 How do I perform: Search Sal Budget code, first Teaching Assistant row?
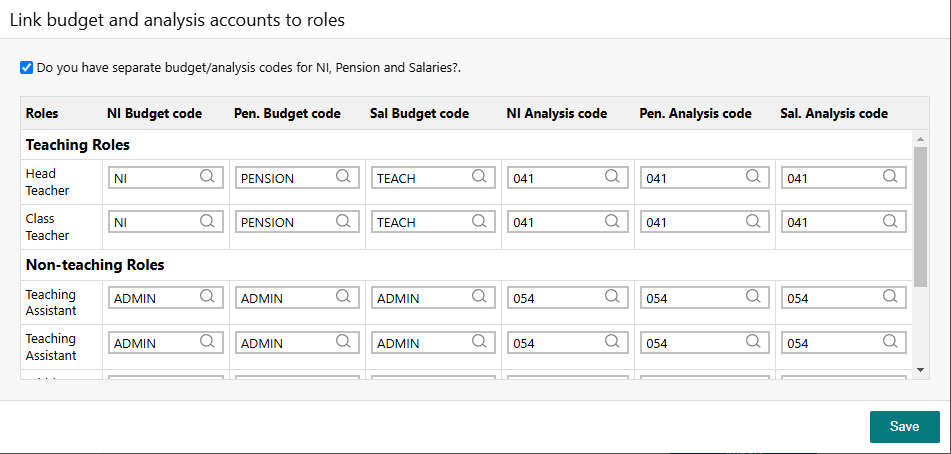tap(479, 296)
